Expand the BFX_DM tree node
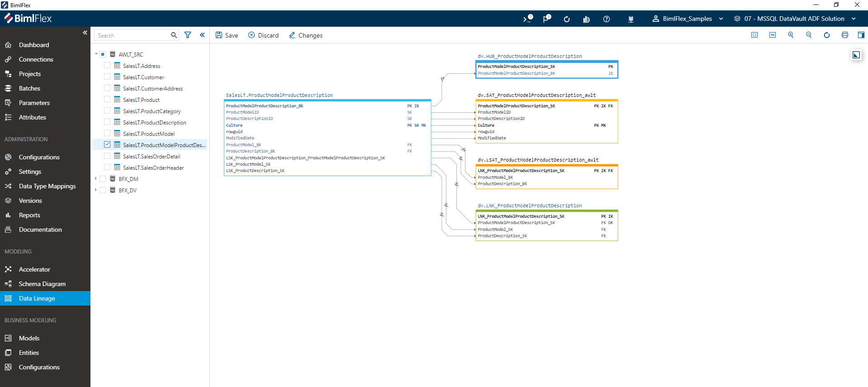The image size is (868, 387). [x=96, y=179]
